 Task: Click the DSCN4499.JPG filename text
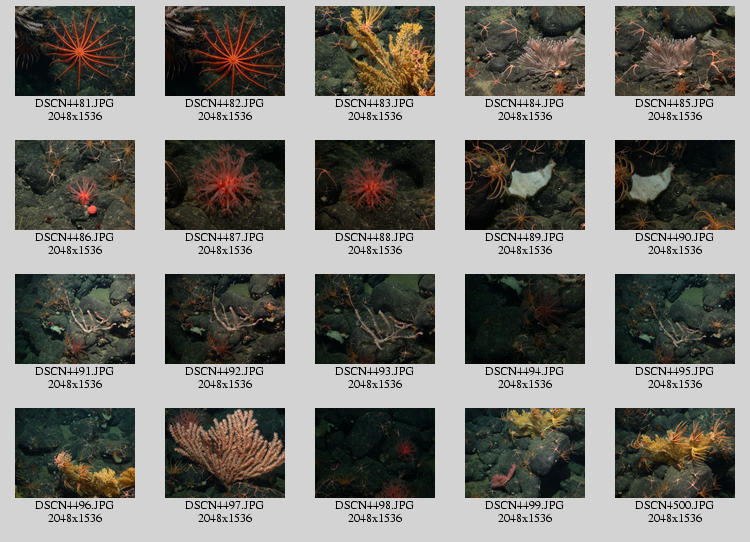[x=525, y=505]
